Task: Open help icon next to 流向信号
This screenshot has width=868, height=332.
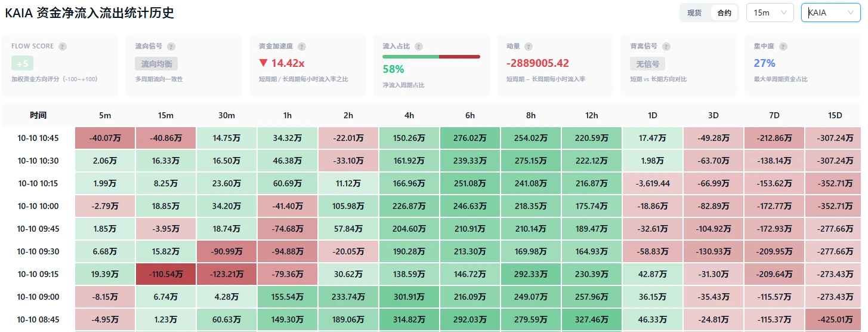Action: click(x=171, y=47)
